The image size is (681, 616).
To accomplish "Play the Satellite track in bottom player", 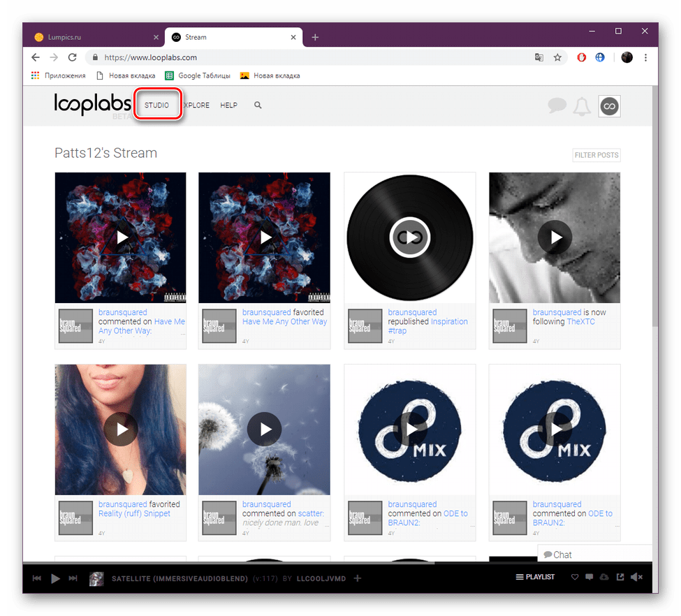I will [x=55, y=578].
